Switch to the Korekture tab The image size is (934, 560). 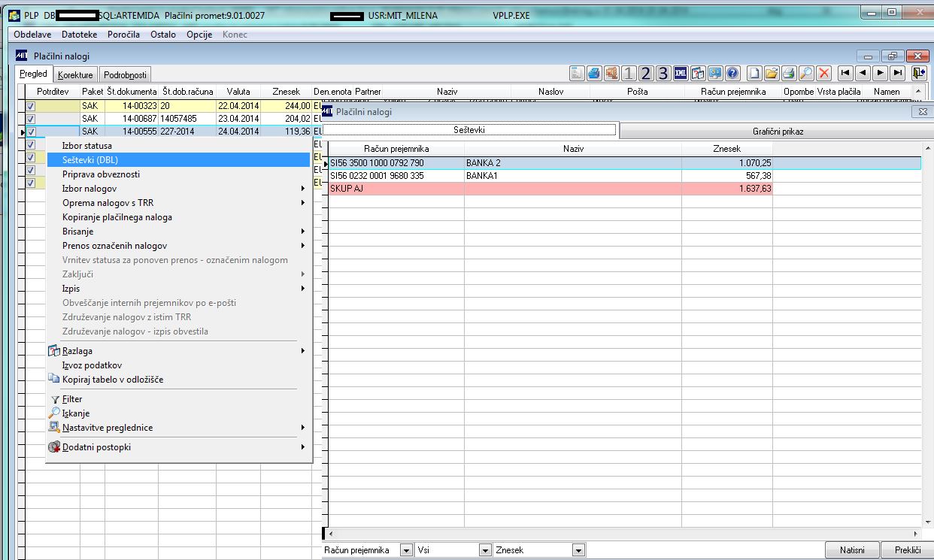tap(76, 74)
